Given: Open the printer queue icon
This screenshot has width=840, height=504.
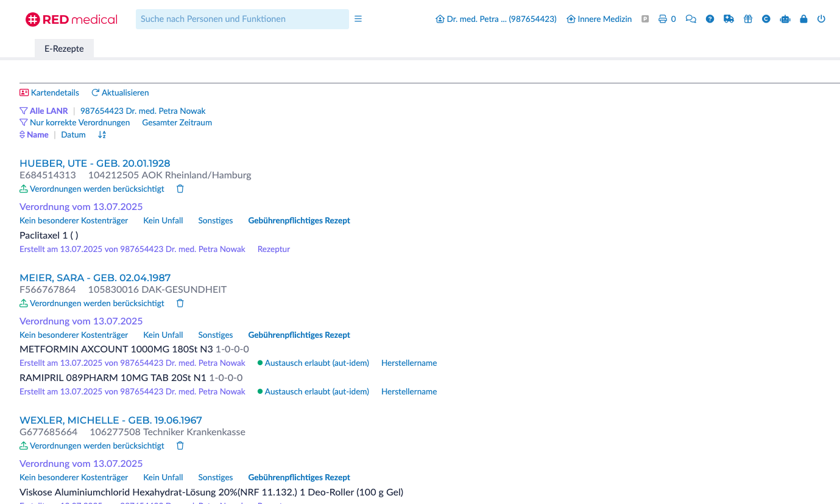Looking at the screenshot, I should 663,19.
